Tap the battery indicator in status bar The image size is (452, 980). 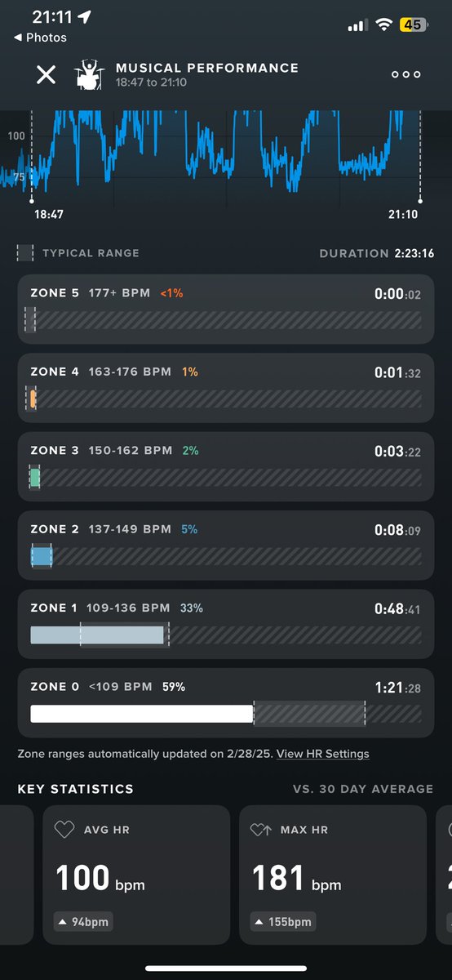click(412, 25)
